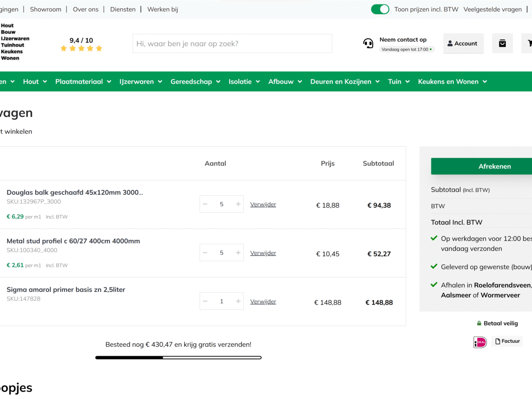
Task: Click the Factuur payment icon
Action: click(x=507, y=341)
